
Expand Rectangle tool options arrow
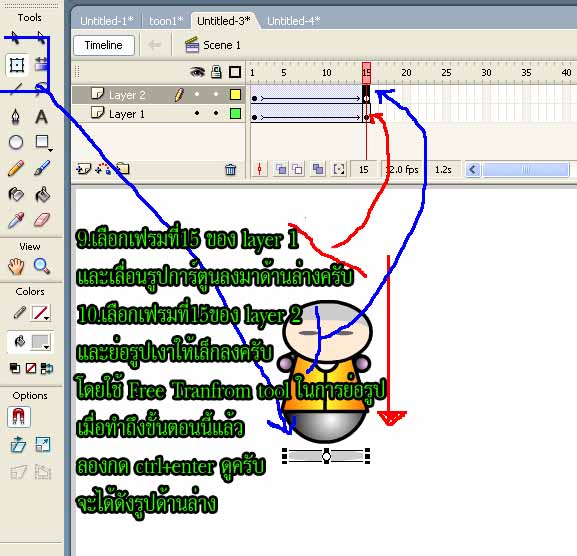50,150
